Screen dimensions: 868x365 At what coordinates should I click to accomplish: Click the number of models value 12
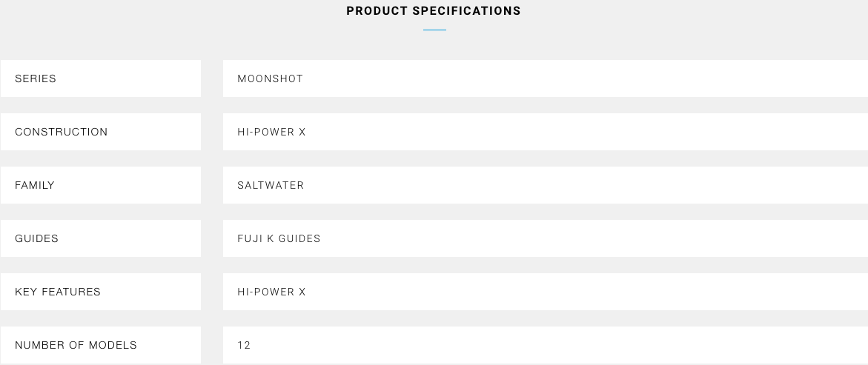point(244,345)
